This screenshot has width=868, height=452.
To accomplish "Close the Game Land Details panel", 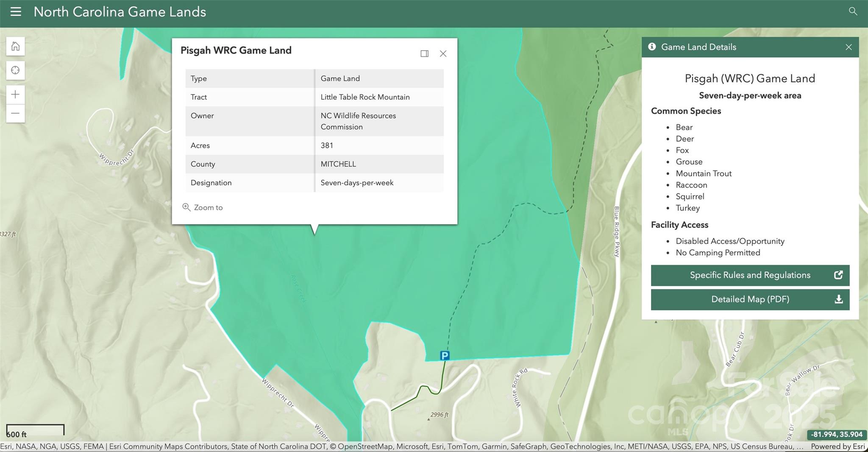I will [849, 47].
